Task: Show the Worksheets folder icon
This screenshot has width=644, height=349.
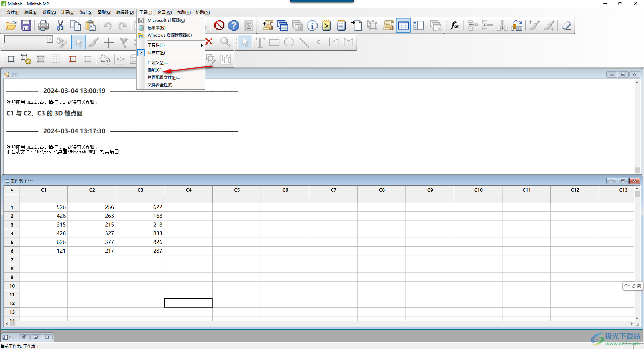Action: click(283, 26)
